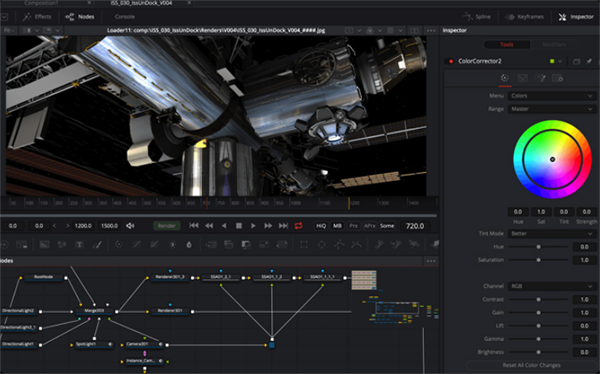
Task: Select the Tools tab in Inspector
Action: pos(507,44)
